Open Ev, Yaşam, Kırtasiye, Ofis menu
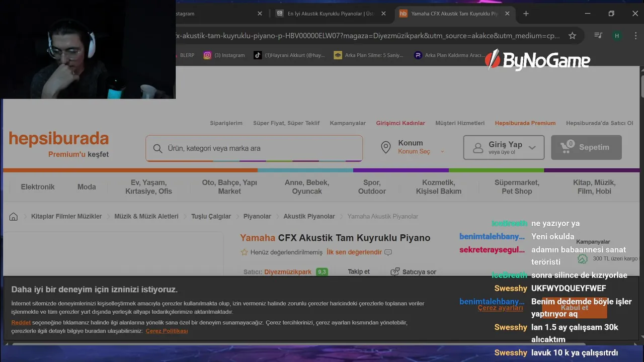644x362 pixels. (x=148, y=187)
